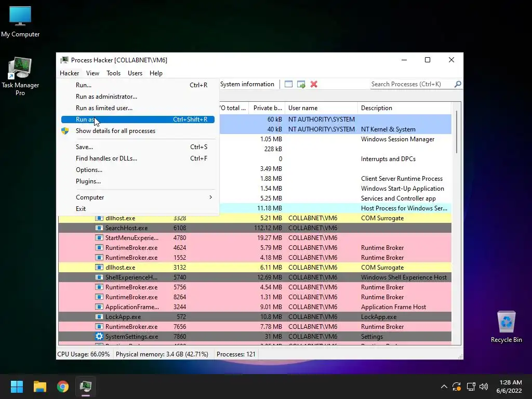The width and height of the screenshot is (532, 399).
Task: Click the Processes: 121 status entry
Action: tap(236, 354)
